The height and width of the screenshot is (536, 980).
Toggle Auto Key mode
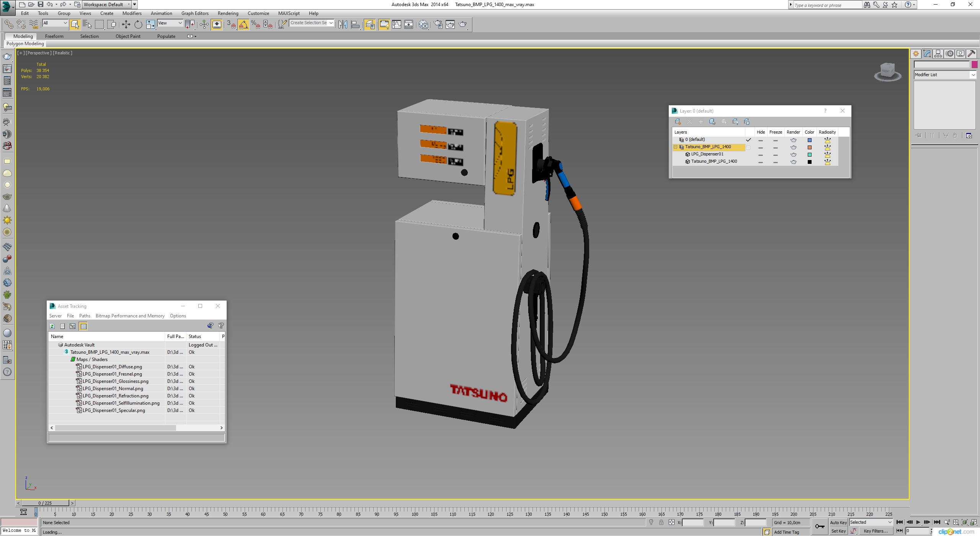coord(838,523)
